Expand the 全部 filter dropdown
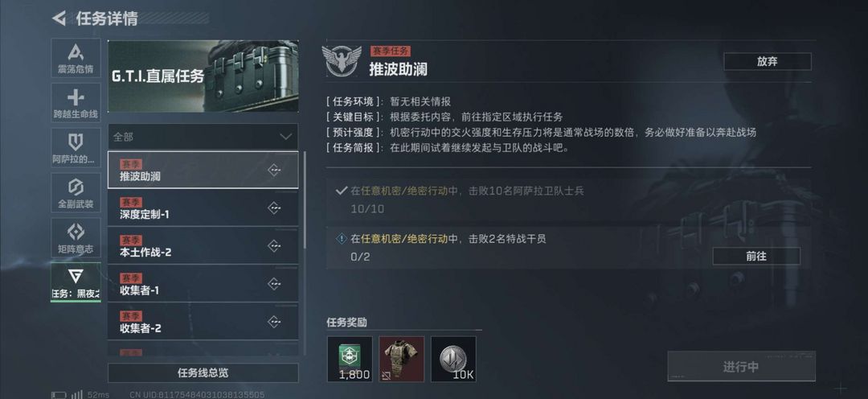Image resolution: width=868 pixels, height=399 pixels. click(x=203, y=136)
